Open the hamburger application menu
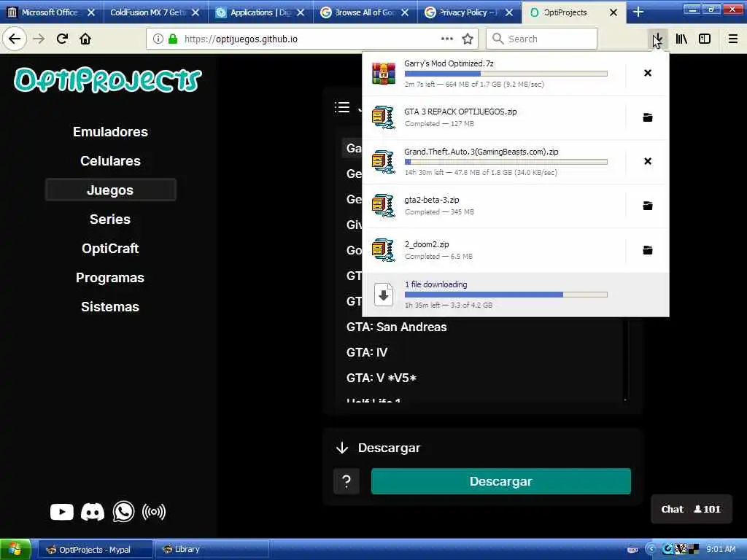 [732, 39]
